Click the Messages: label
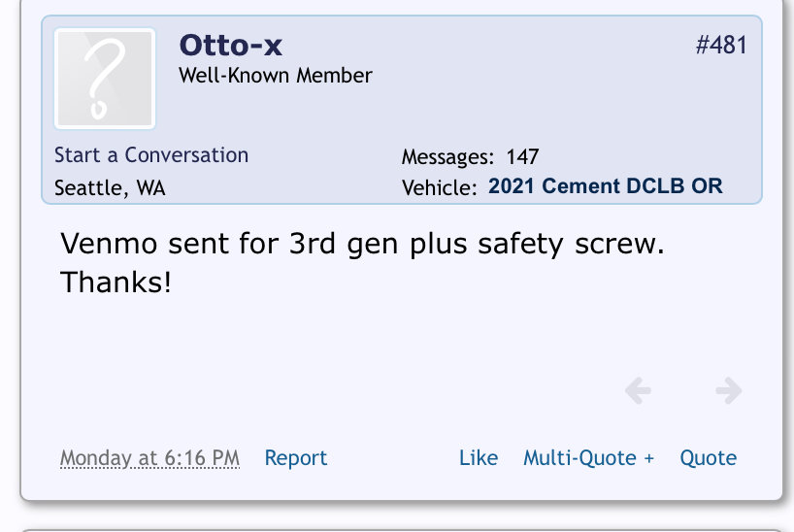This screenshot has height=532, width=794. click(447, 157)
